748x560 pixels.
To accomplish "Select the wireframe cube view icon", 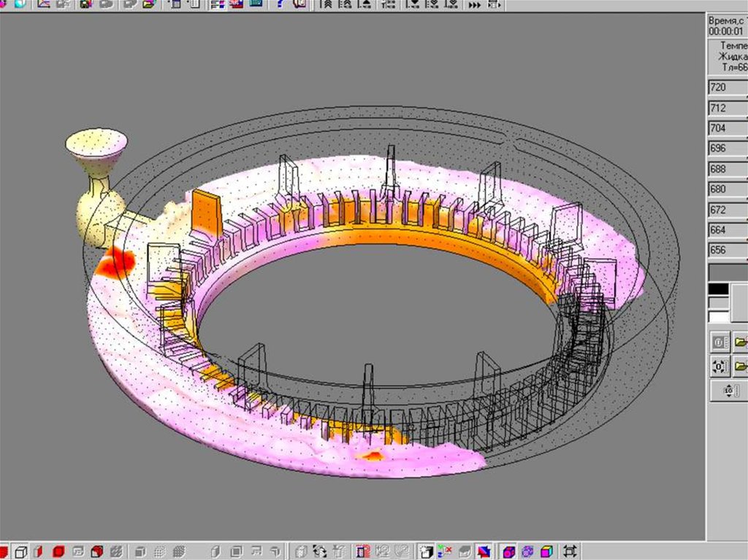I will 21,551.
